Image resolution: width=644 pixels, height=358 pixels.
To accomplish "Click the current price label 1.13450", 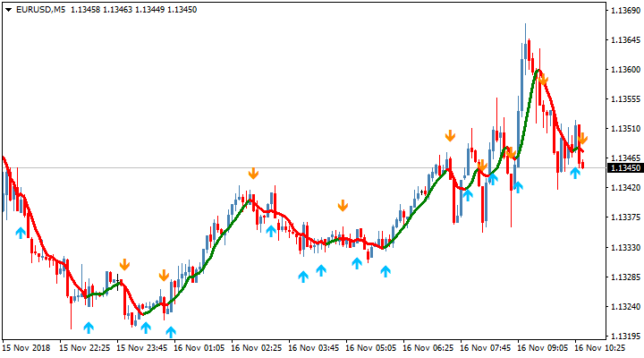I will pos(625,168).
